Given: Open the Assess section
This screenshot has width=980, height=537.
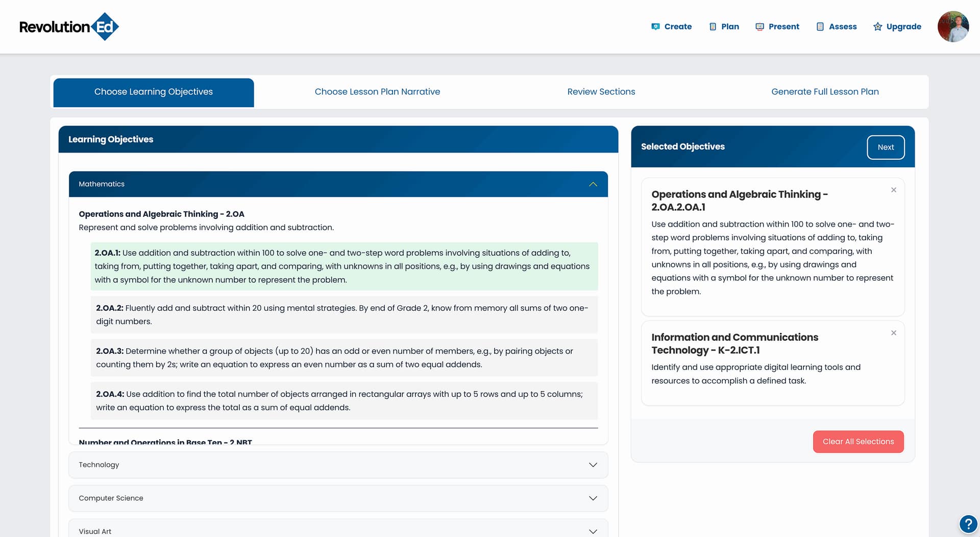Looking at the screenshot, I should [x=836, y=27].
